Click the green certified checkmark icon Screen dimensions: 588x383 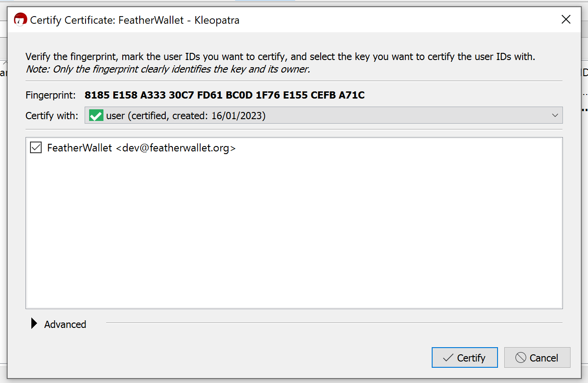(x=96, y=116)
